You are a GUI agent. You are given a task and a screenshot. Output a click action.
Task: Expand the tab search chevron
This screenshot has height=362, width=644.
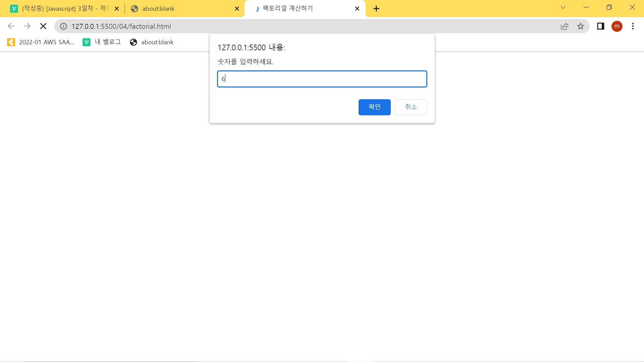click(x=563, y=7)
